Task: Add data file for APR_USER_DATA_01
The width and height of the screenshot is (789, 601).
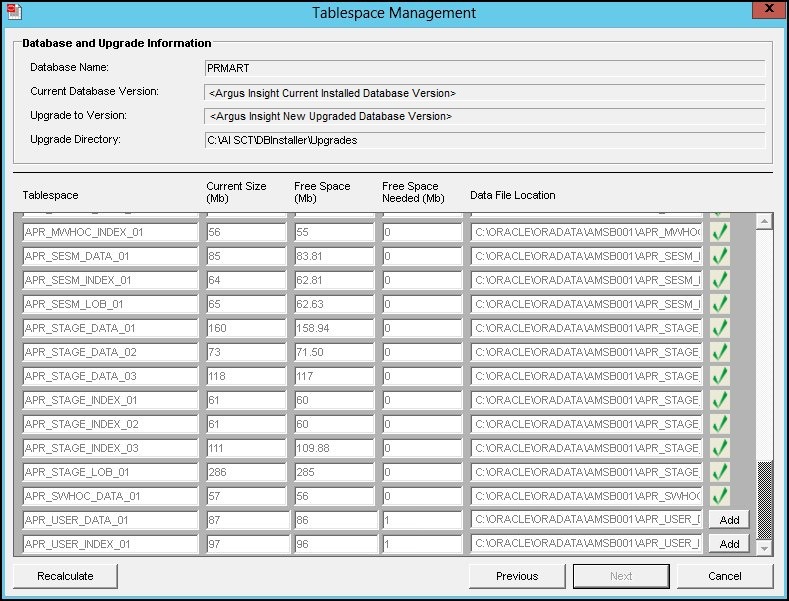Action: pos(729,519)
